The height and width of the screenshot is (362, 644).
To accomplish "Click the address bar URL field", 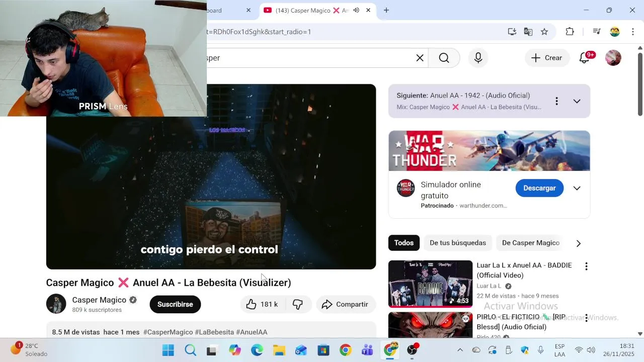I will pyautogui.click(x=352, y=32).
